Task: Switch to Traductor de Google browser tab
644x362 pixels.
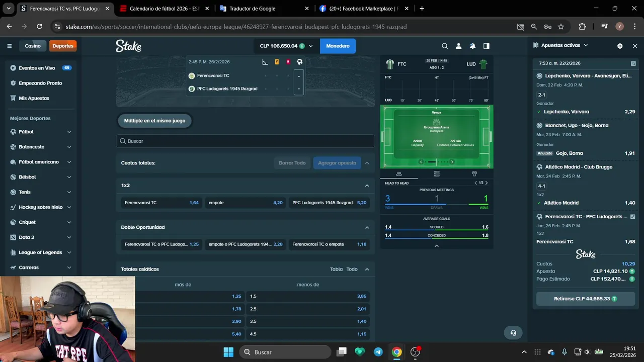Action: (x=264, y=9)
